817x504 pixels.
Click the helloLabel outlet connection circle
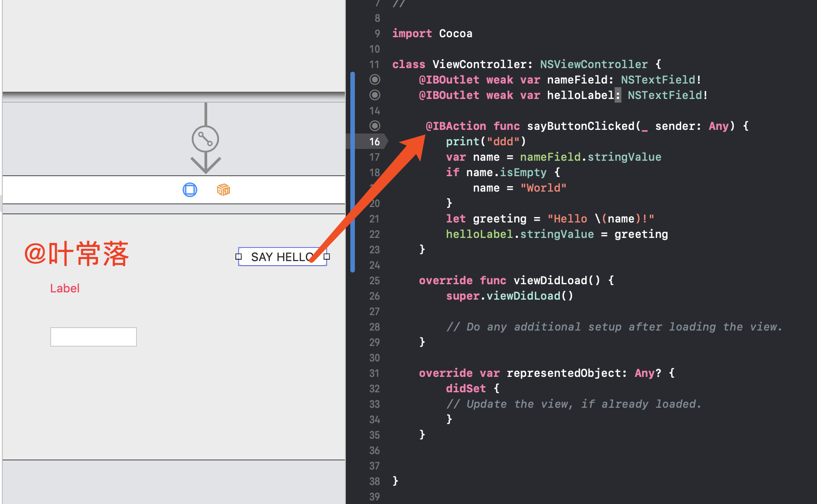(375, 95)
